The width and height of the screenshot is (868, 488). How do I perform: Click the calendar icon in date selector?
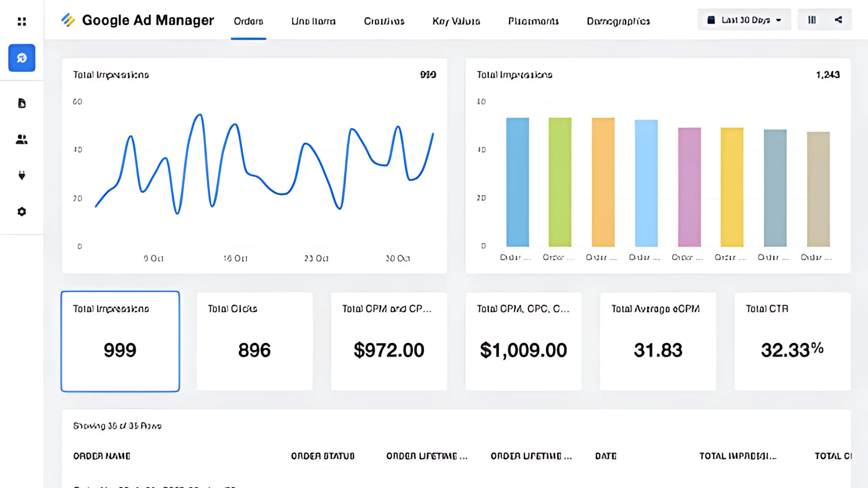[711, 20]
